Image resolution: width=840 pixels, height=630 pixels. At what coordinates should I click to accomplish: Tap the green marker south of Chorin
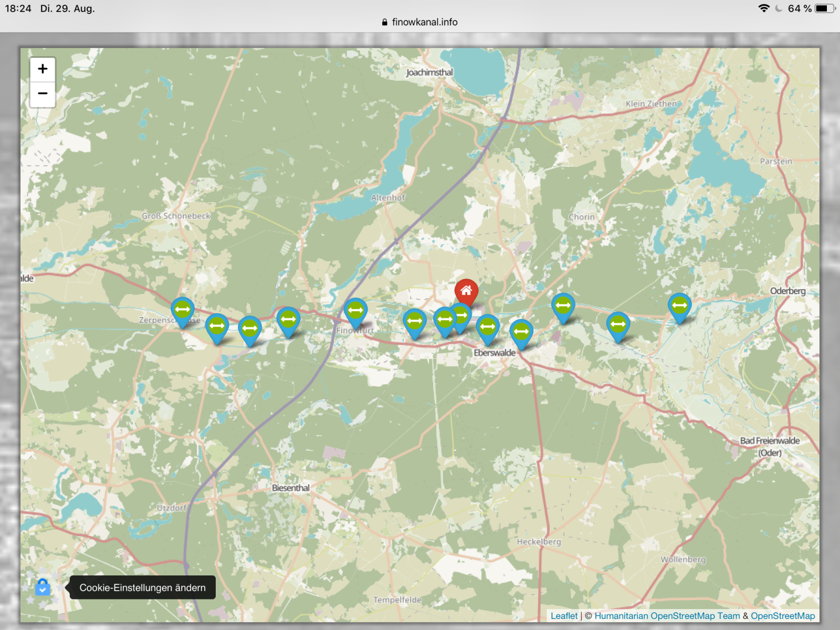563,306
